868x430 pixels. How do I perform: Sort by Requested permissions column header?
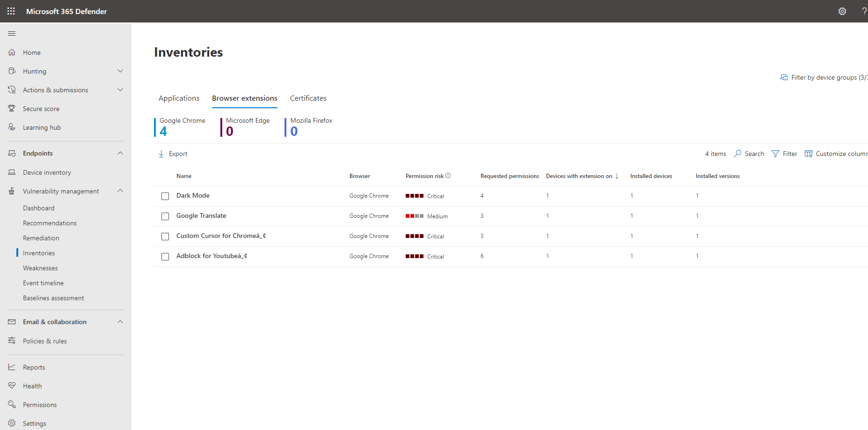[x=510, y=176]
